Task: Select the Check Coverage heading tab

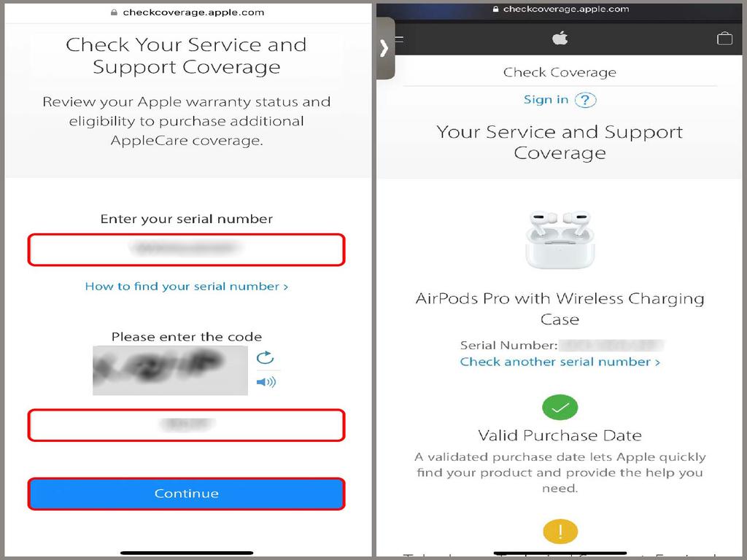Action: pos(560,72)
